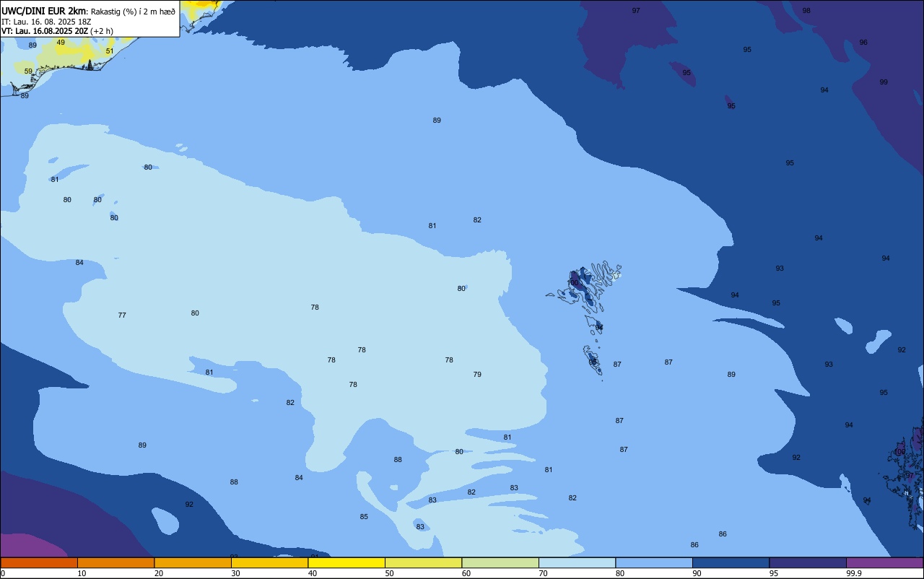Click the 'IT: Lau. 16. 08. 2025 18Z' line
The image size is (924, 579).
pos(46,21)
